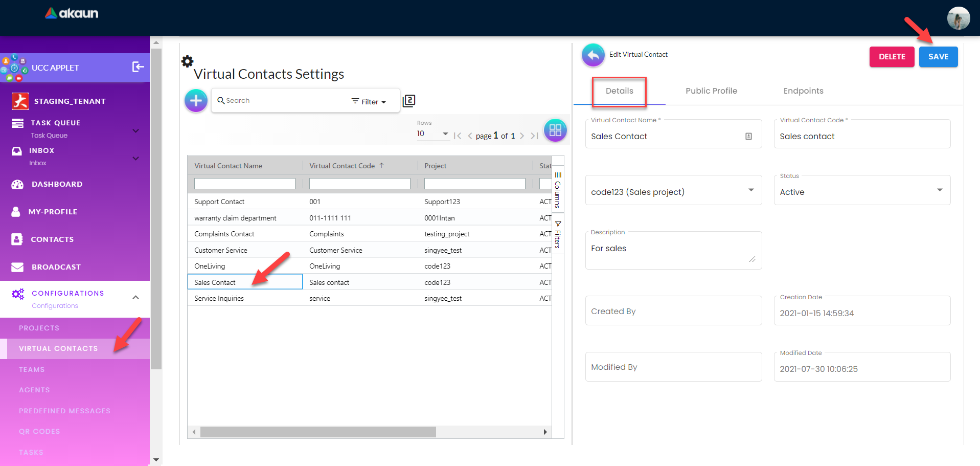Open the user avatar profile picture
Screen dimensions: 980x466
958,18
